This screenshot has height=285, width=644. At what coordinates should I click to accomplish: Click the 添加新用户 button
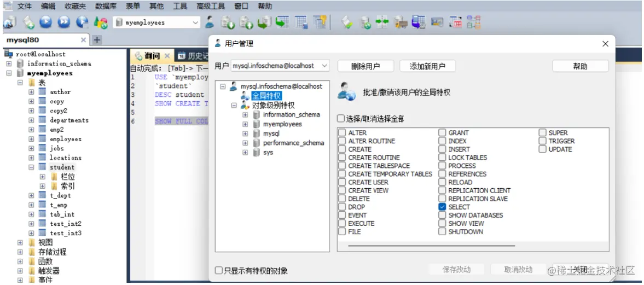427,66
